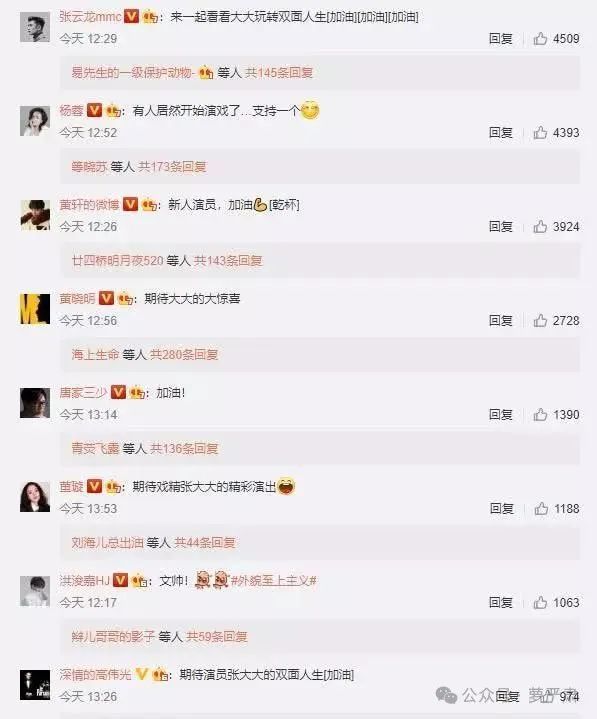The width and height of the screenshot is (597, 719).
Task: Reply to the 13:14 comment by 唐家三少
Action: point(500,415)
